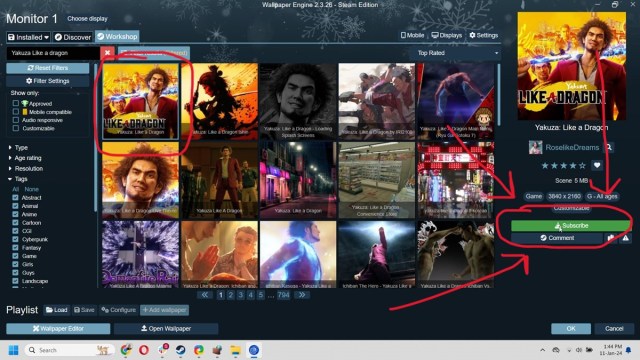
Task: Select Yakuza: Like a Dragon cover thumbnail
Action: click(140, 101)
